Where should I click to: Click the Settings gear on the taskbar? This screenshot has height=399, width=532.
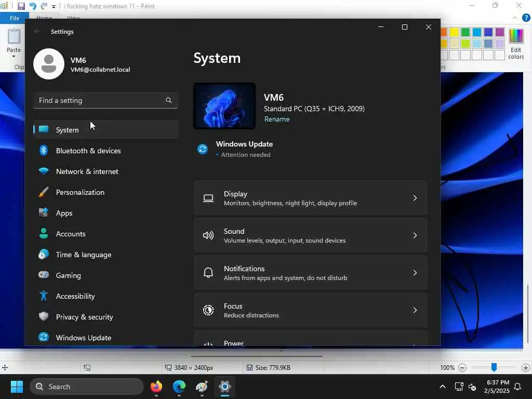224,387
